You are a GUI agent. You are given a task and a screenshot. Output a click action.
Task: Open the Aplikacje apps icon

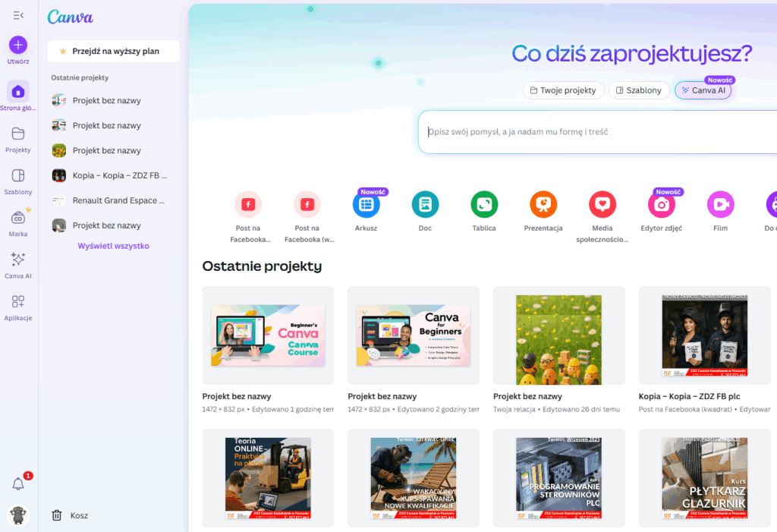pyautogui.click(x=18, y=301)
